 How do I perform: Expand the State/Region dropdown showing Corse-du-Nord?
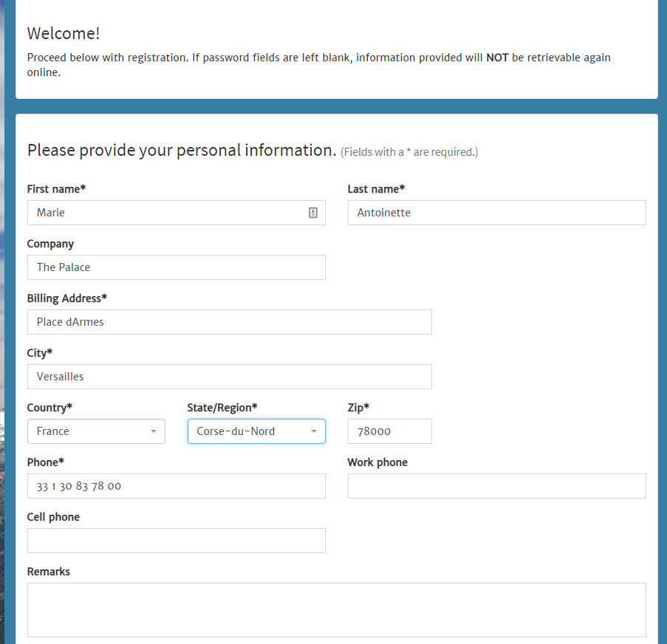pos(256,431)
